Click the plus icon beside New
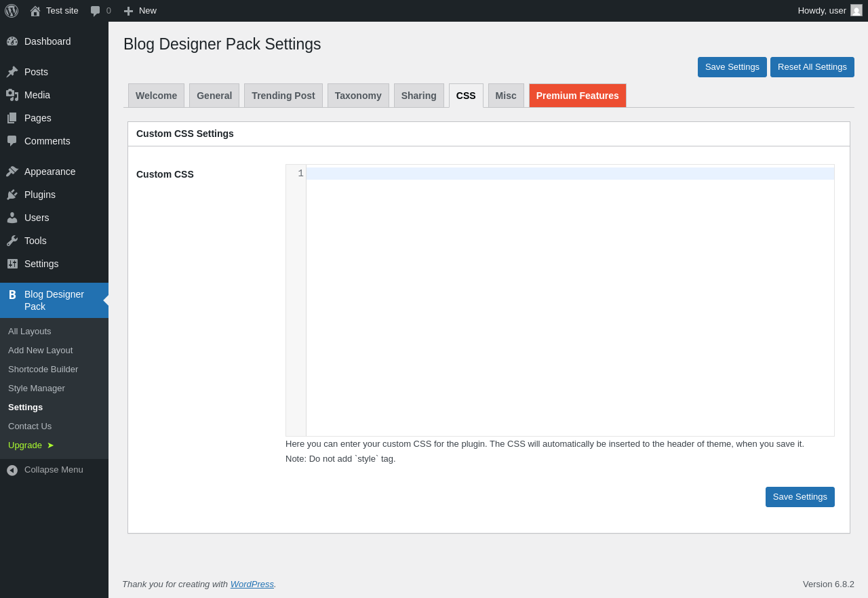 [128, 11]
